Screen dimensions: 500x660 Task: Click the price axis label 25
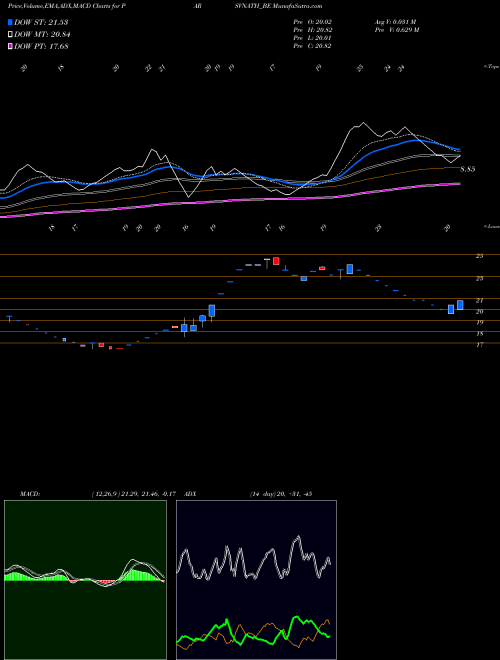tap(479, 256)
